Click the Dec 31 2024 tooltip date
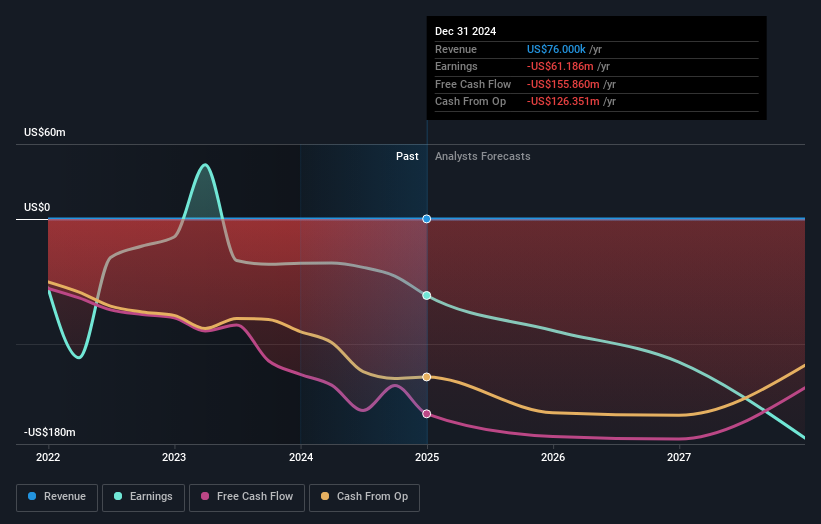This screenshot has height=524, width=821. [465, 31]
